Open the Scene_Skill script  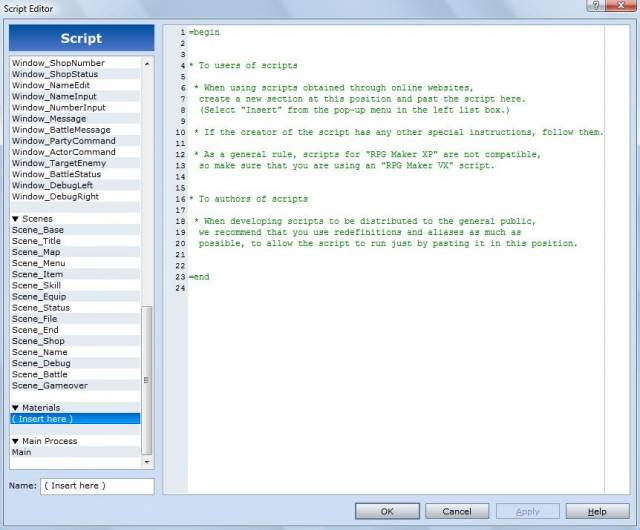pos(76,285)
